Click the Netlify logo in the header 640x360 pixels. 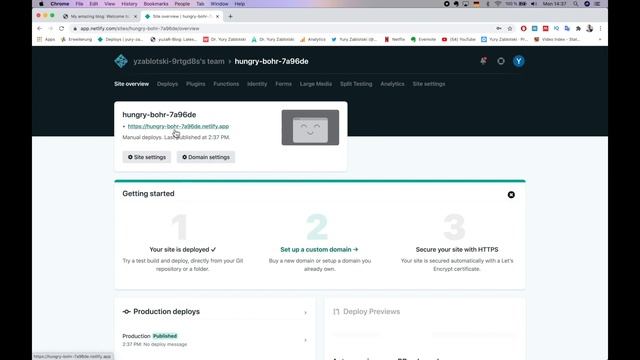[121, 61]
